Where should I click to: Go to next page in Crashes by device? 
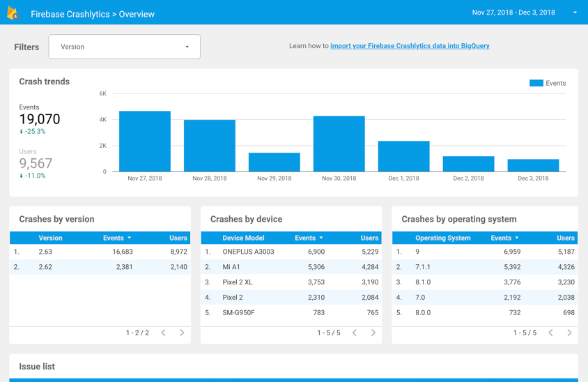coord(373,333)
